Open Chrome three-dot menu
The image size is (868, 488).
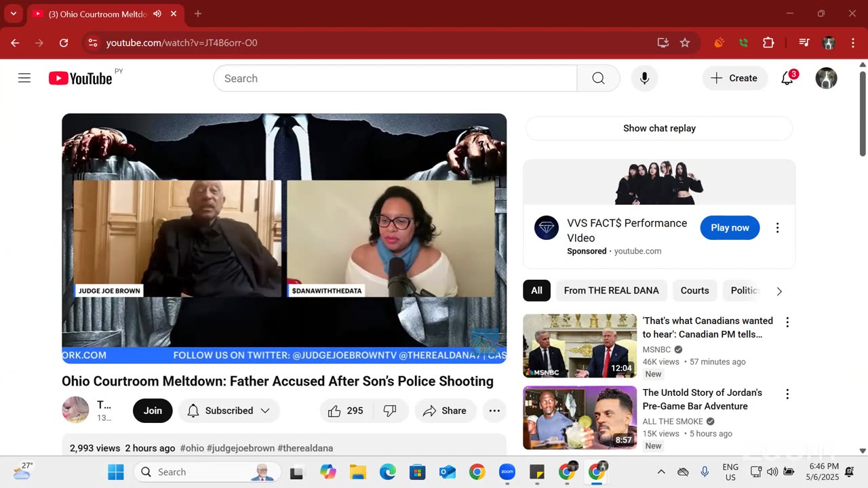pos(852,43)
